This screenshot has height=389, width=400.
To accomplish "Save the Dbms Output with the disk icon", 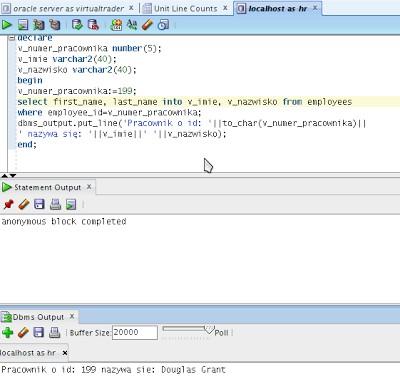I will 39,332.
